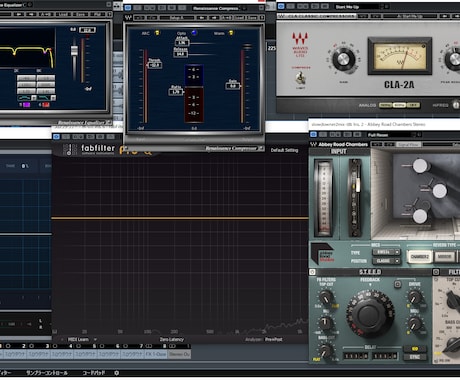The width and height of the screenshot is (460, 380).
Task: Click undo arrow in CLA-2A Waves toolbar
Action: click(364, 16)
